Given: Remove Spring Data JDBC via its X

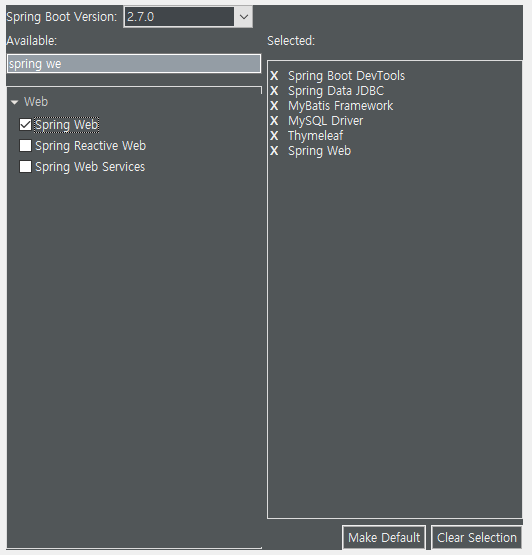Looking at the screenshot, I should (274, 91).
